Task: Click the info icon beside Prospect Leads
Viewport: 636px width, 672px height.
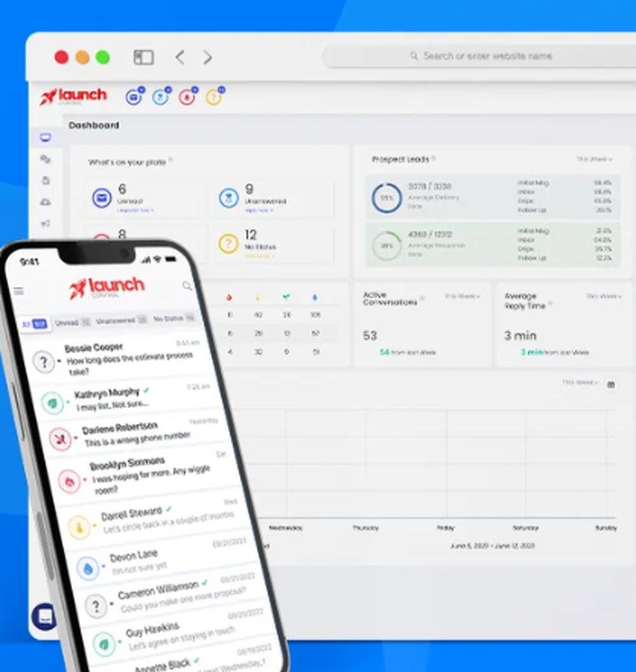Action: [434, 158]
